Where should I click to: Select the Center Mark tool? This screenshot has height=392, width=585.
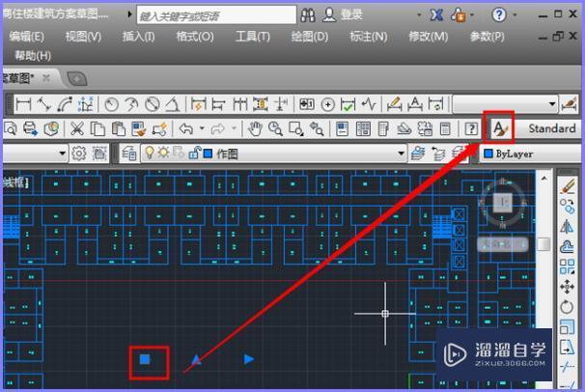327,105
